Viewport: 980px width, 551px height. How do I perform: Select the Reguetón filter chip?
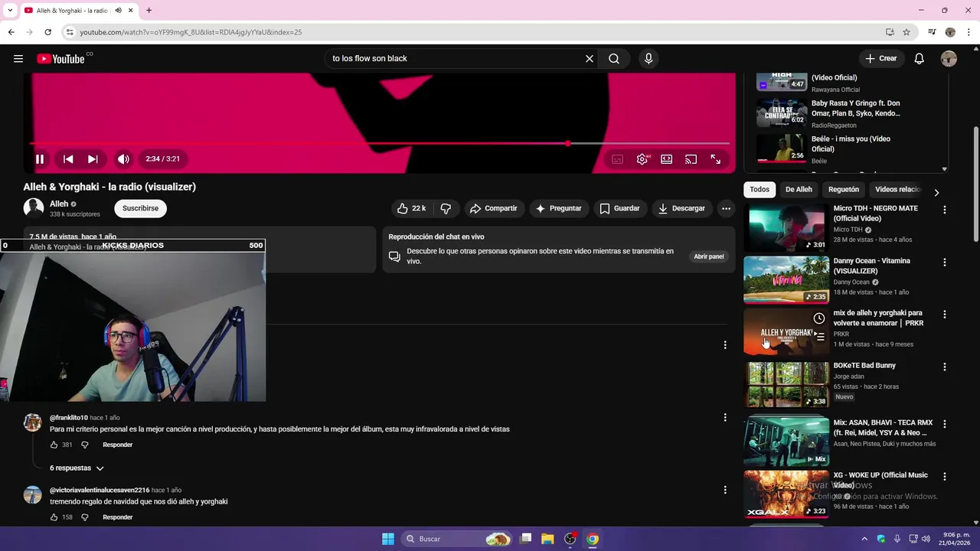pyautogui.click(x=844, y=190)
